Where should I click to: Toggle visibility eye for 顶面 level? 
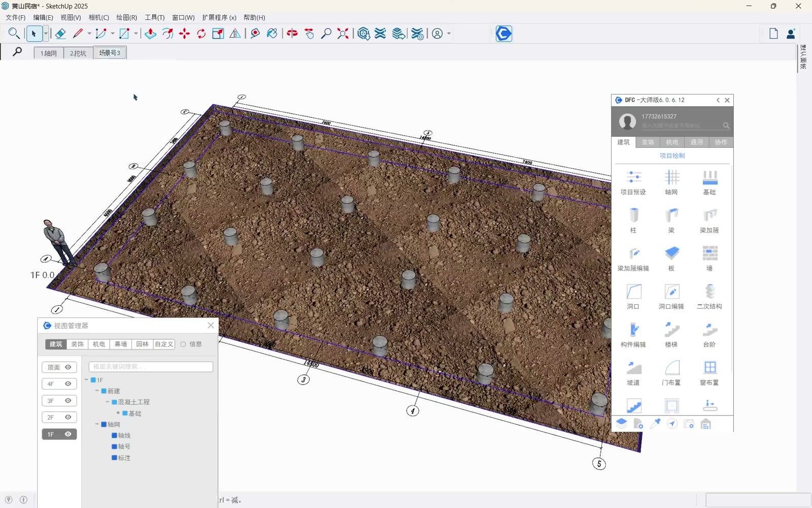[68, 367]
